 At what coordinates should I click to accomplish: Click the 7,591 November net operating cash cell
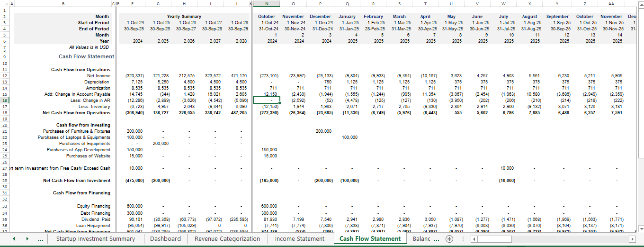(x=617, y=113)
